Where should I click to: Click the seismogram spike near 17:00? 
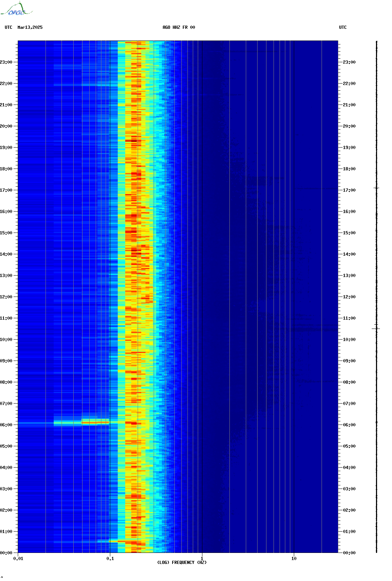click(376, 188)
